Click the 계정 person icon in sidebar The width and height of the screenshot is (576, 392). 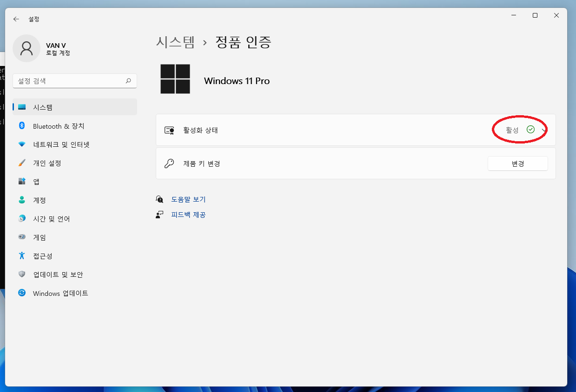(22, 200)
